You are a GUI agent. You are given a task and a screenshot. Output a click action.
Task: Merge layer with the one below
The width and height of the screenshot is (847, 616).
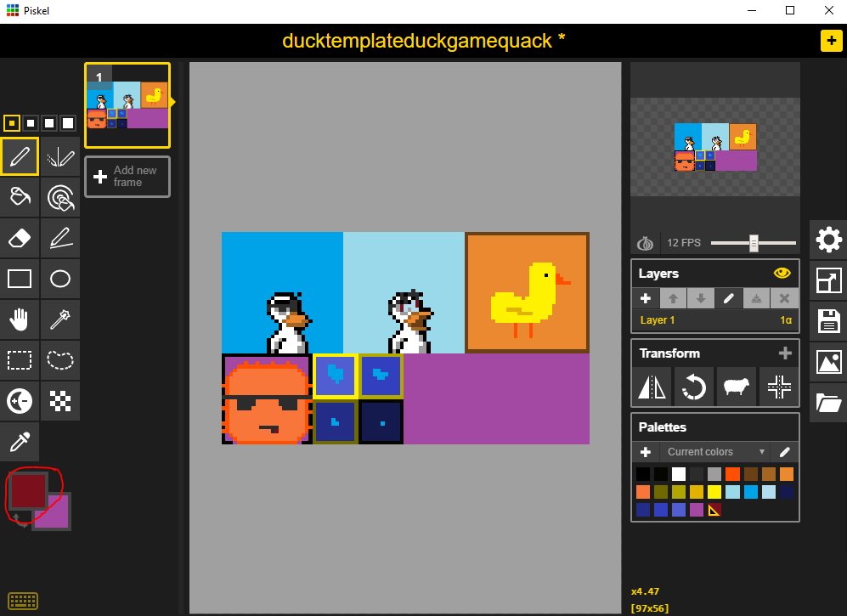[756, 298]
